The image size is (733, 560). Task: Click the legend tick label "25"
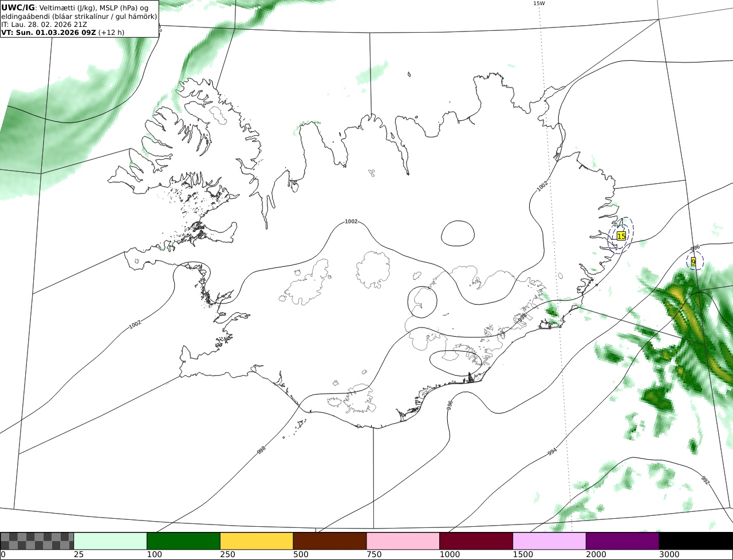pos(78,555)
